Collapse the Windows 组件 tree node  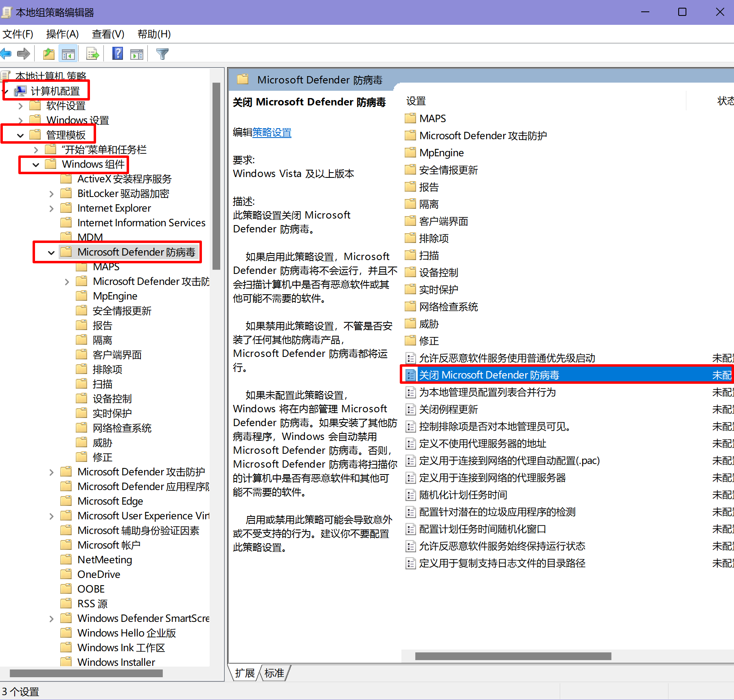click(36, 165)
